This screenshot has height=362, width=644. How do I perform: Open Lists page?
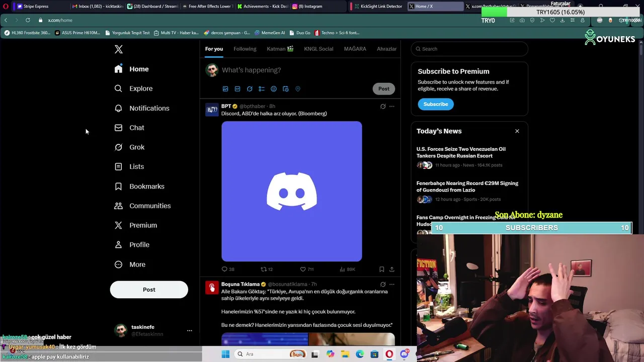tap(129, 166)
